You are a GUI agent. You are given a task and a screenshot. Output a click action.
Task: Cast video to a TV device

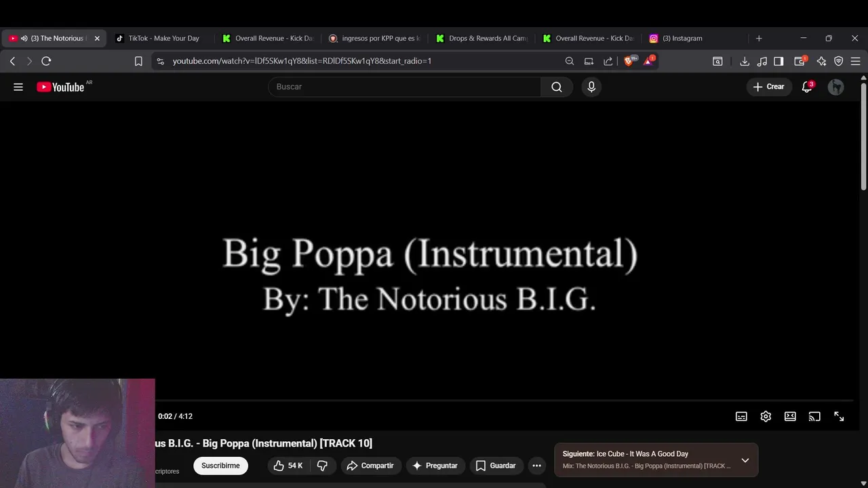point(814,416)
